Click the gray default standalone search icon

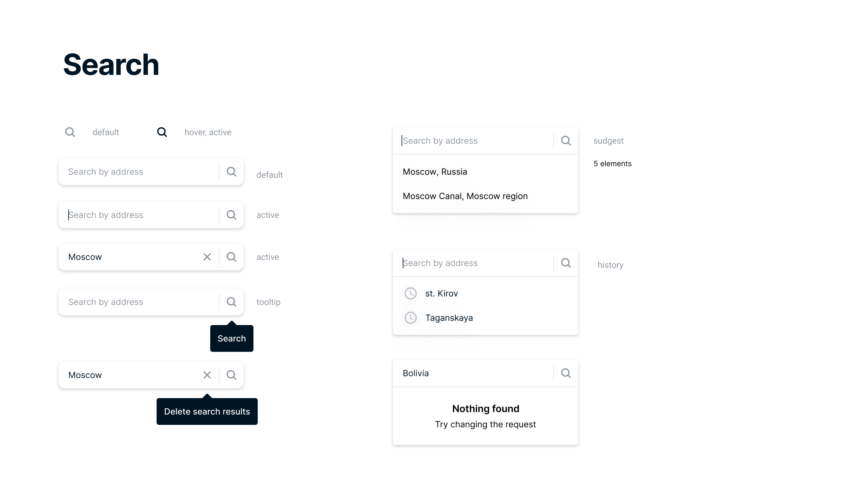[70, 132]
